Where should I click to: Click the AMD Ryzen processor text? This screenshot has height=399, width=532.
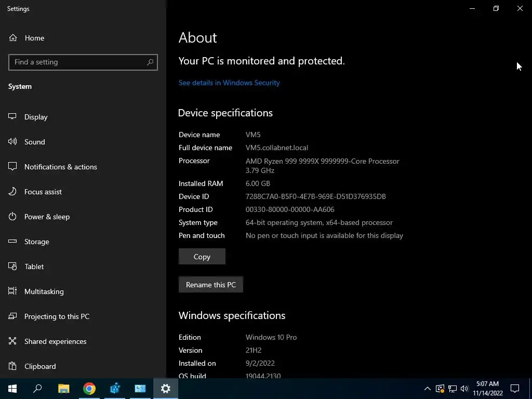point(322,166)
